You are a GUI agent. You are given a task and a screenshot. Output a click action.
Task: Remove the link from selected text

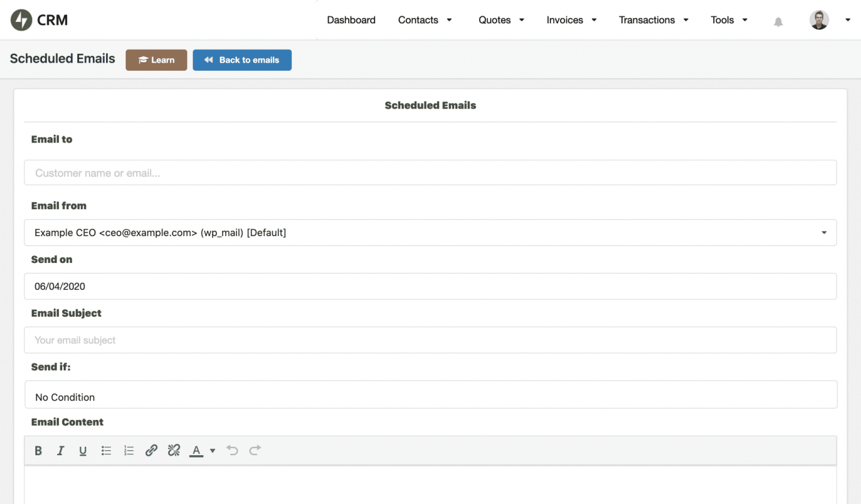[x=174, y=450]
